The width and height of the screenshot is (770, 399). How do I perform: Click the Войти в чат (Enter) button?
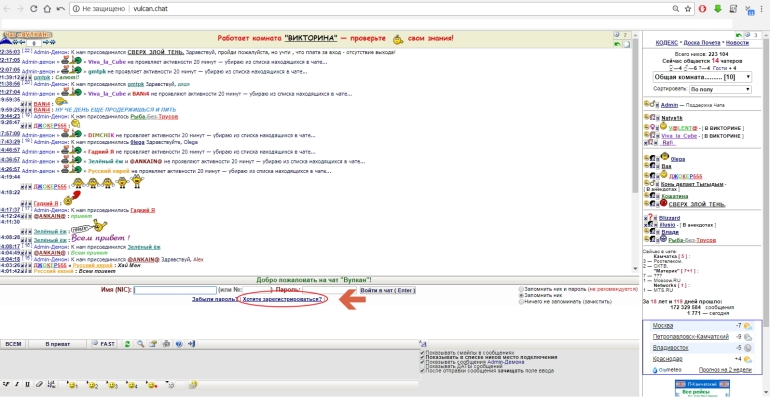(387, 290)
